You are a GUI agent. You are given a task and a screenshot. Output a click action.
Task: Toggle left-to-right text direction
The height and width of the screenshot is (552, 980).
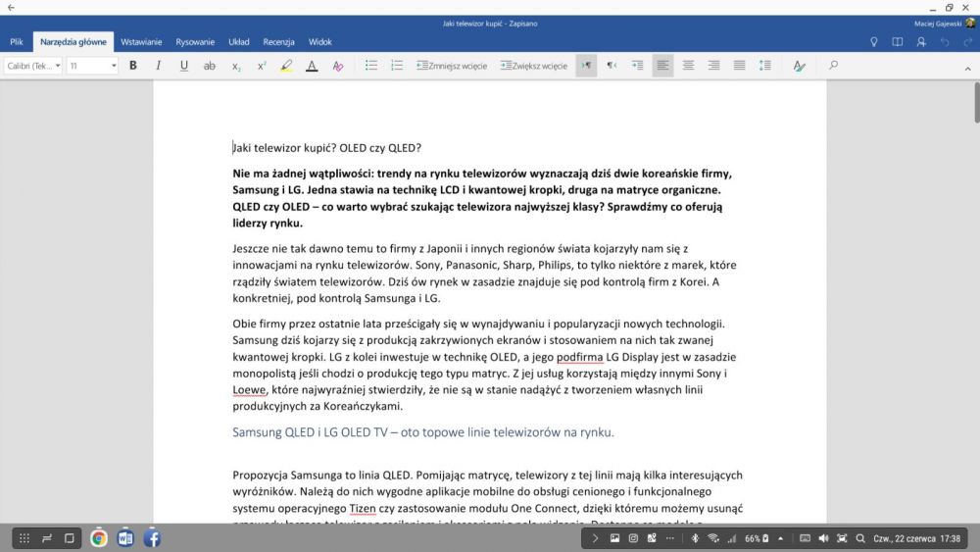pos(586,65)
